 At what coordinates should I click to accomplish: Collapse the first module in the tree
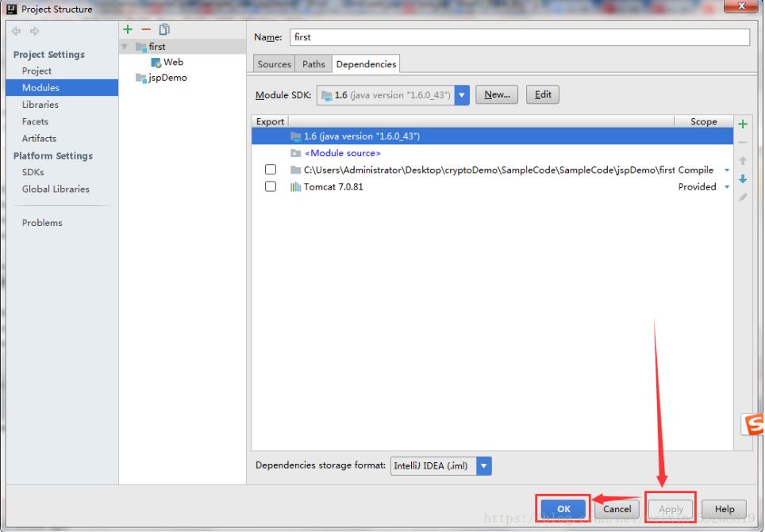pyautogui.click(x=125, y=46)
